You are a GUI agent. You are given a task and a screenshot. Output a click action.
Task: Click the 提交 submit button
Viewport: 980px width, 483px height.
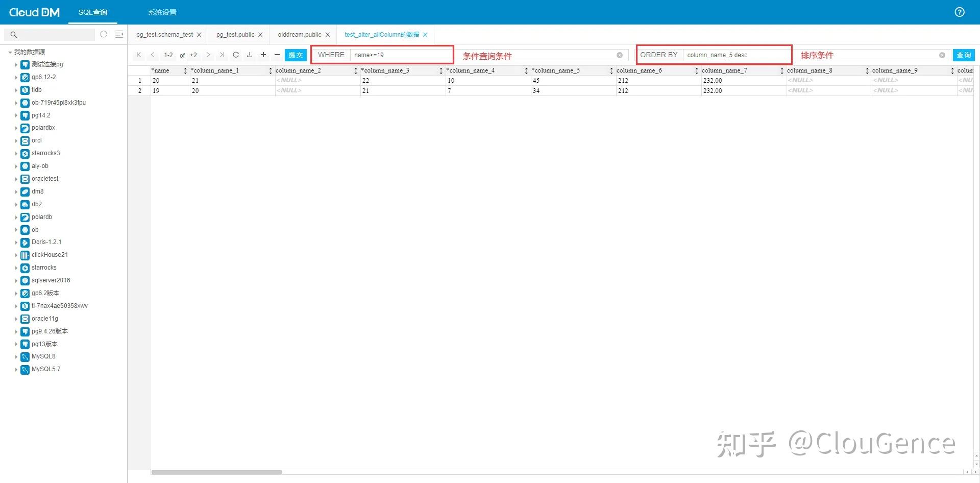[296, 55]
